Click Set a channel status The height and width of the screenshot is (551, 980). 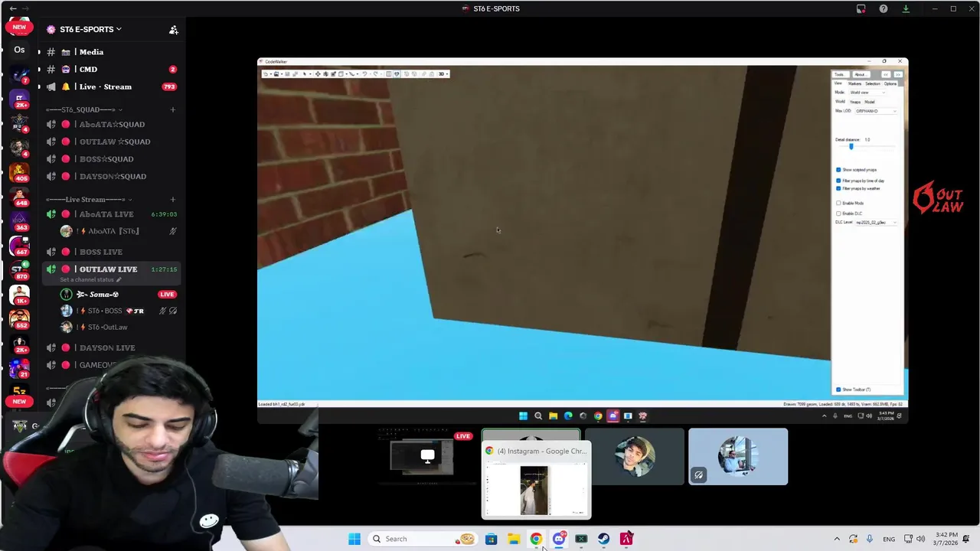tap(90, 280)
